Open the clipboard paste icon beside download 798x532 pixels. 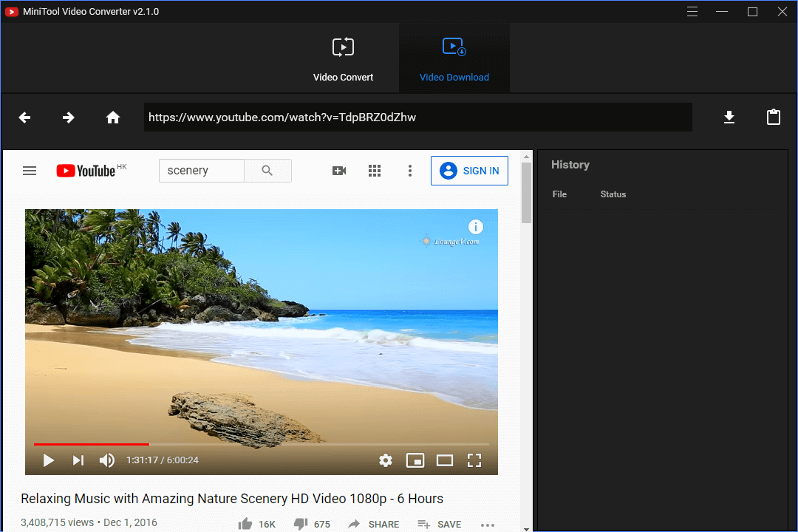(x=774, y=117)
